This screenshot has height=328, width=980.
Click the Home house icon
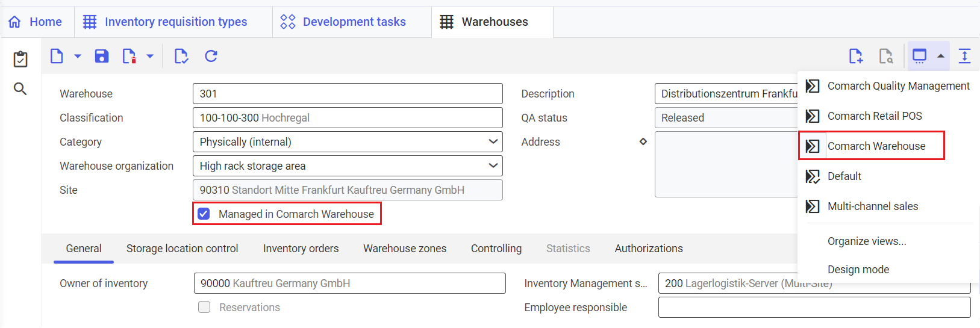(15, 22)
